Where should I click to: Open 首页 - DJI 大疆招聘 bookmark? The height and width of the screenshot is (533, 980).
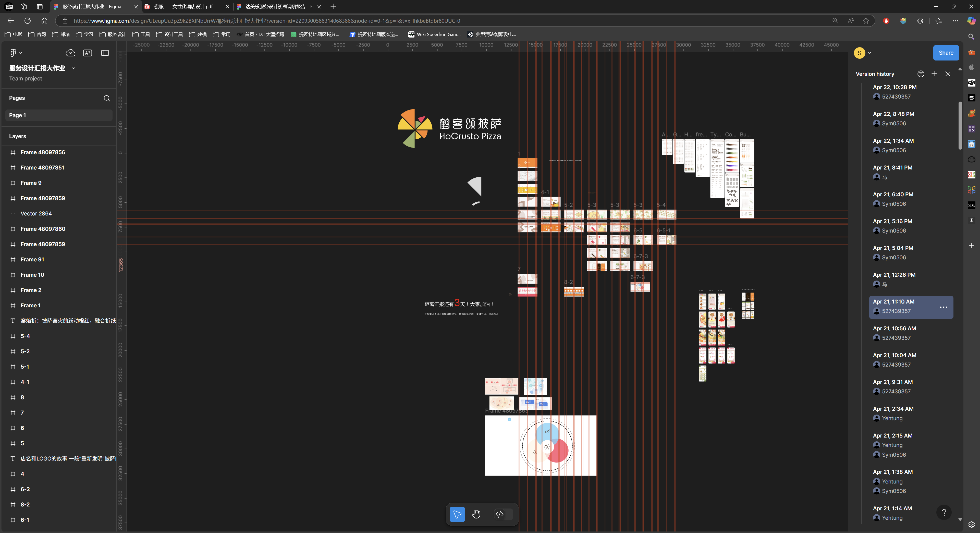tap(260, 34)
